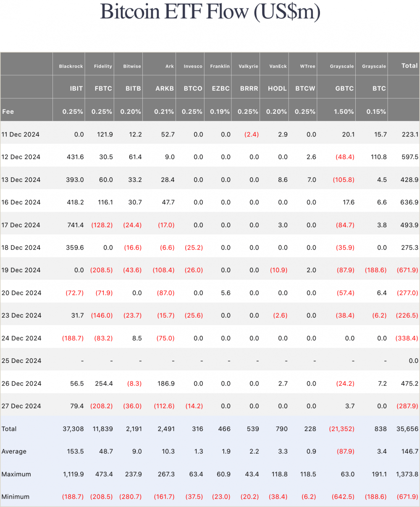Select the FBTC ticker header
This screenshot has height=507, width=420.
coord(103,89)
